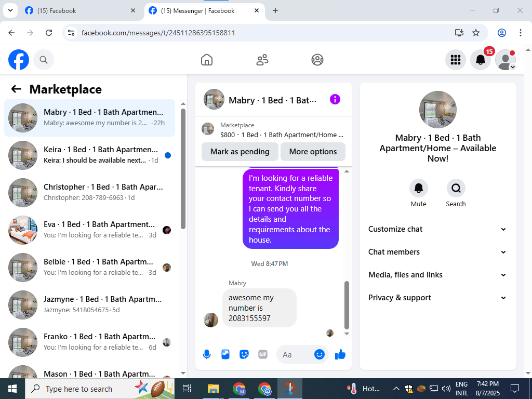The image size is (532, 399).
Task: Click the chat messages scrollbar thumb
Action: tap(347, 305)
